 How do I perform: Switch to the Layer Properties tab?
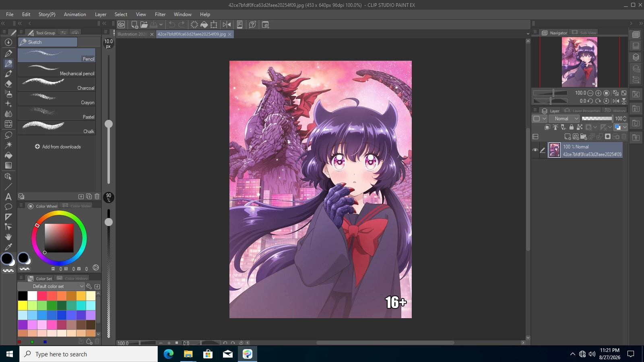[582, 111]
